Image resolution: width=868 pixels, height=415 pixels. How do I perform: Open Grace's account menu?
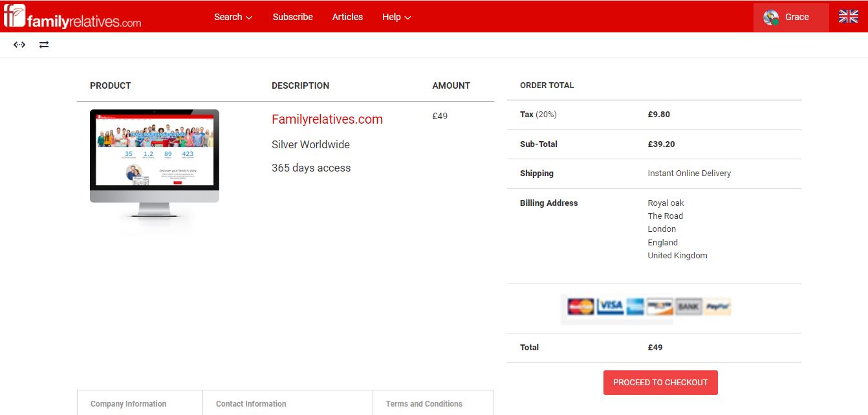tap(791, 17)
